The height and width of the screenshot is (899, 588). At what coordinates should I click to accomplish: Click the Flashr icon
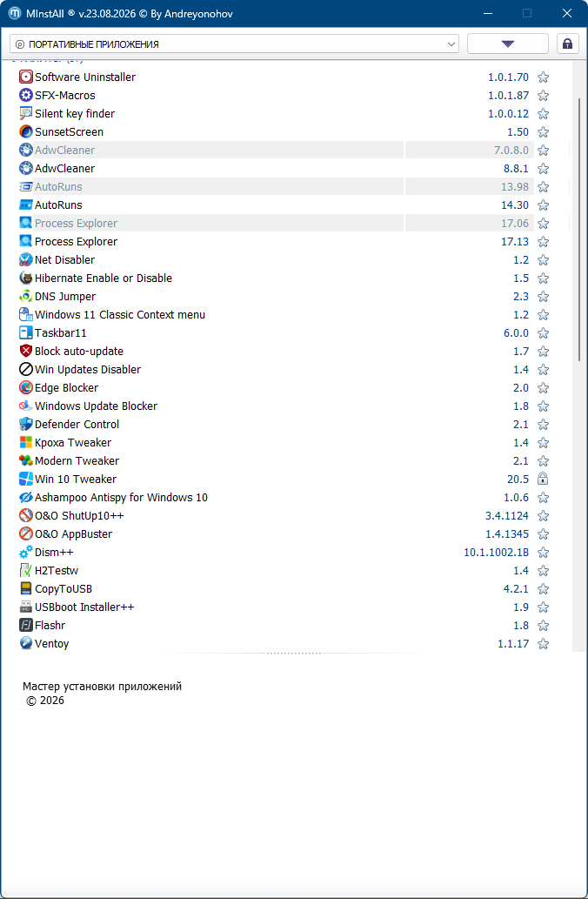26,625
